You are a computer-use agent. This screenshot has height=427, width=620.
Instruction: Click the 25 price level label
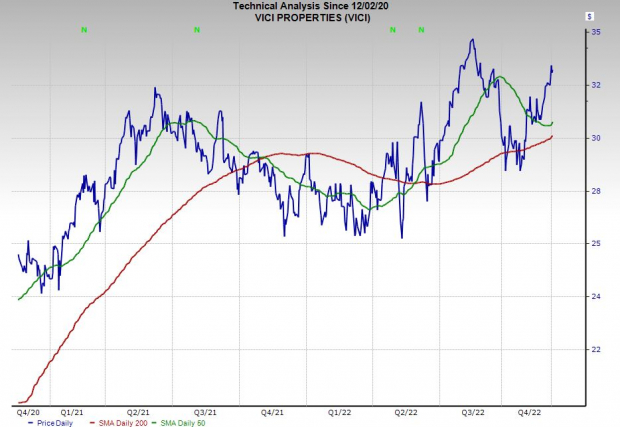click(x=596, y=244)
